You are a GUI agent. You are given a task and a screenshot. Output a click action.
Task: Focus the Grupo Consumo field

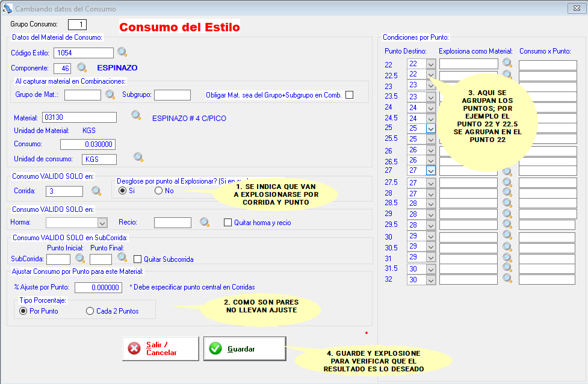point(77,25)
